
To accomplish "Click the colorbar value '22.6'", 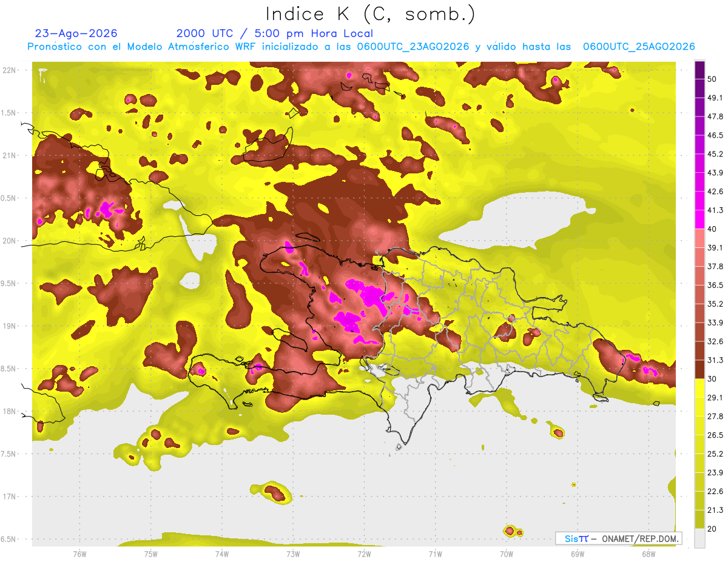I will (715, 492).
